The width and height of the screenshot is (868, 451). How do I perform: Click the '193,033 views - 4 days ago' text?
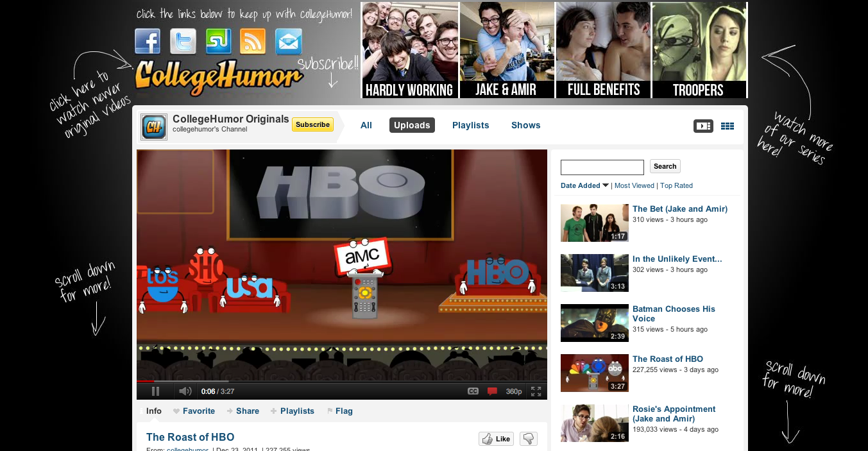click(x=676, y=430)
